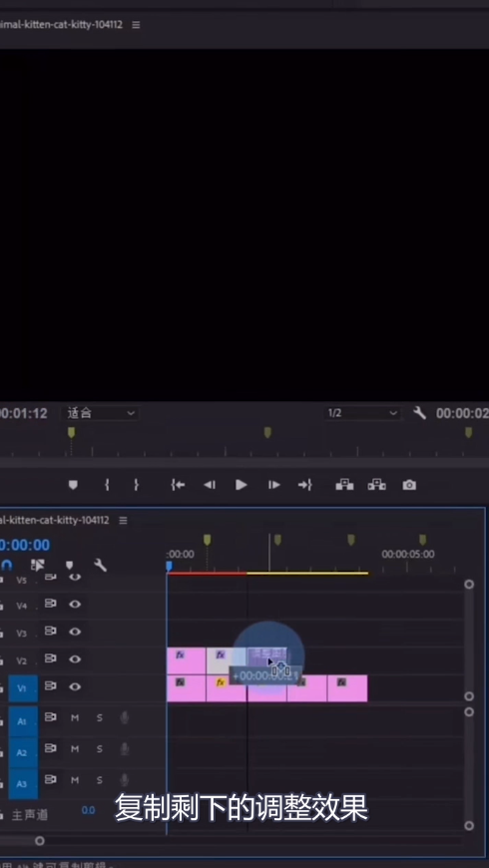489x868 pixels.
Task: Toggle track targeting for V1
Action: pyautogui.click(x=23, y=688)
